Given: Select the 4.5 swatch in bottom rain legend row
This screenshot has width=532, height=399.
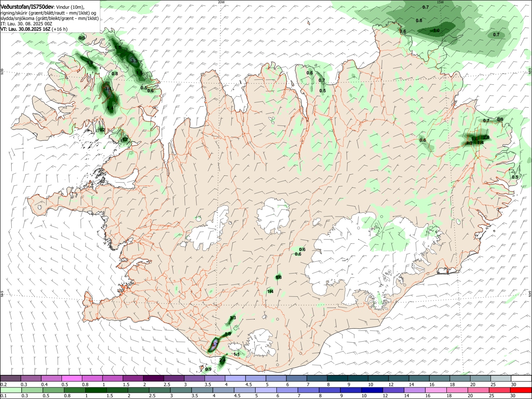Looking at the screenshot, I should 244,390.
